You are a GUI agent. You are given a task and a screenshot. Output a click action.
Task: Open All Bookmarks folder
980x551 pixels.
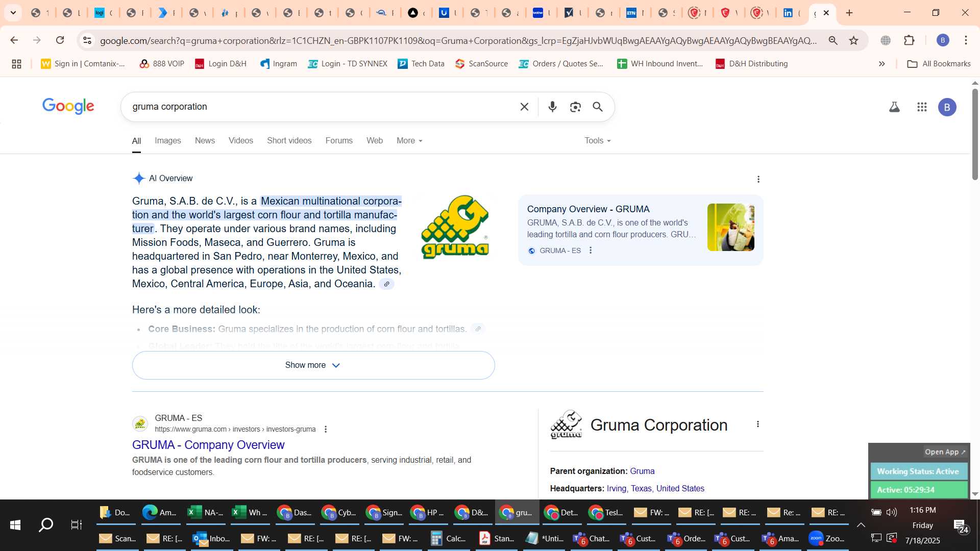tap(939, 64)
